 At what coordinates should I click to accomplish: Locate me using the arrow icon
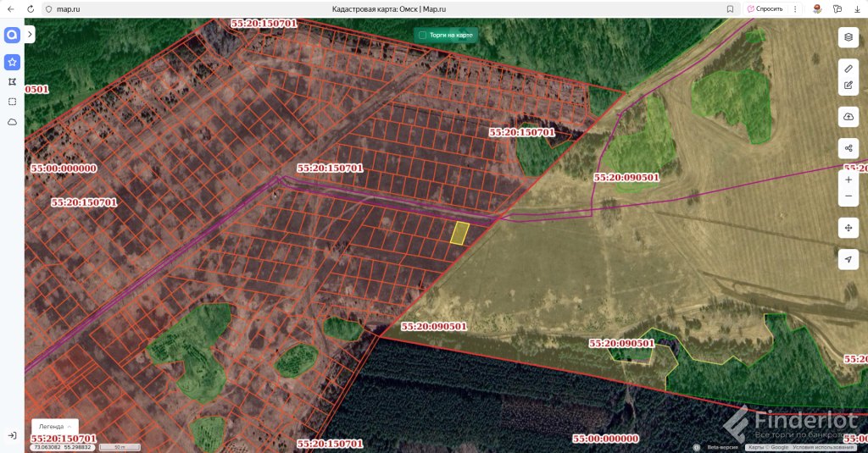pos(848,259)
